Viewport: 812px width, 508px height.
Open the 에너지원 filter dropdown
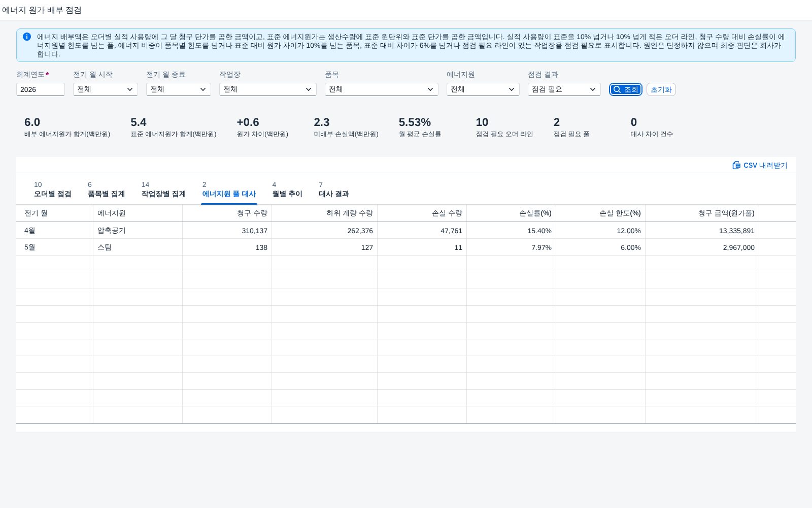click(483, 89)
